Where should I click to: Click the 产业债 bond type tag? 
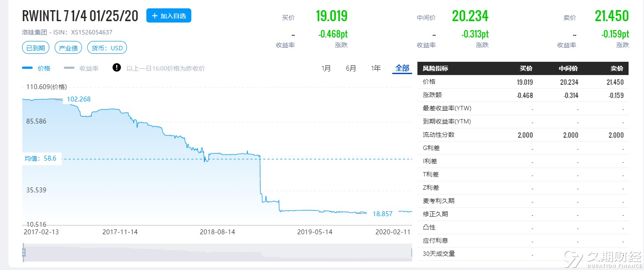tap(68, 48)
